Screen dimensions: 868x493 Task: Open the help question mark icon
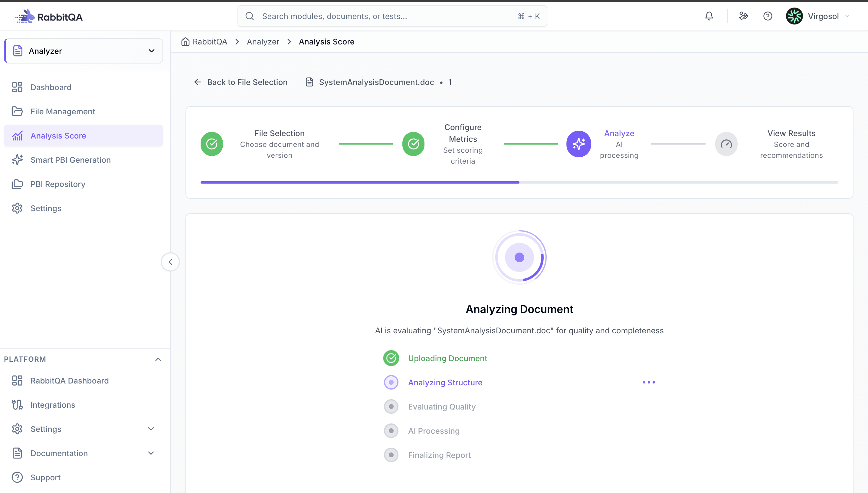click(x=768, y=16)
